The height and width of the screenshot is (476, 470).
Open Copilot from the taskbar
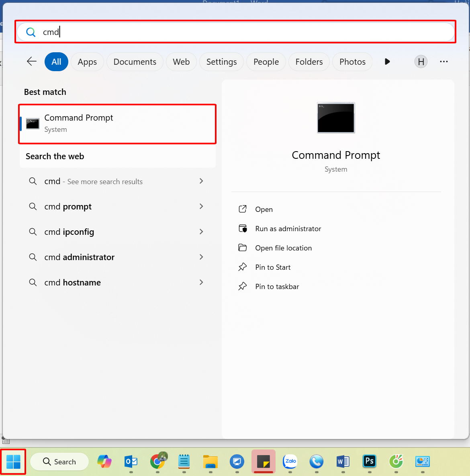(x=104, y=461)
